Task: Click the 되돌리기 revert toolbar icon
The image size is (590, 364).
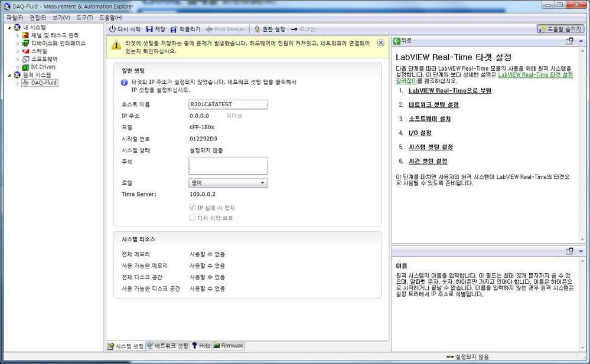Action: 174,29
